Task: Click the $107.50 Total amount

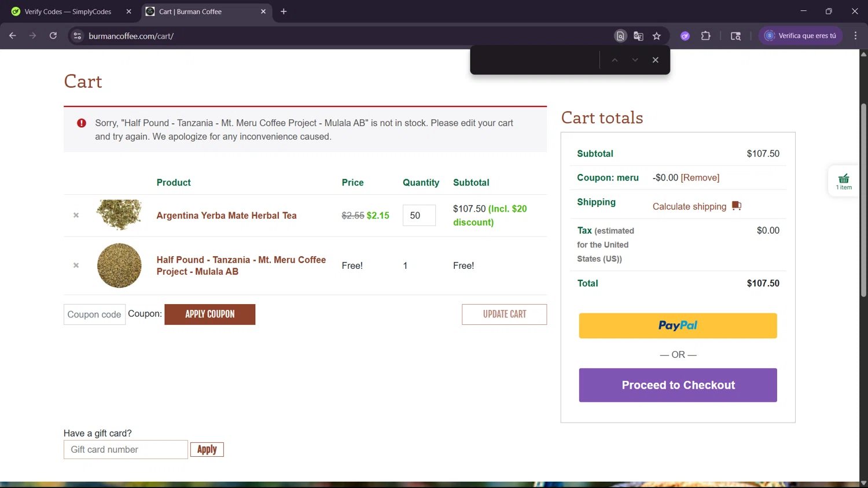Action: pos(763,283)
